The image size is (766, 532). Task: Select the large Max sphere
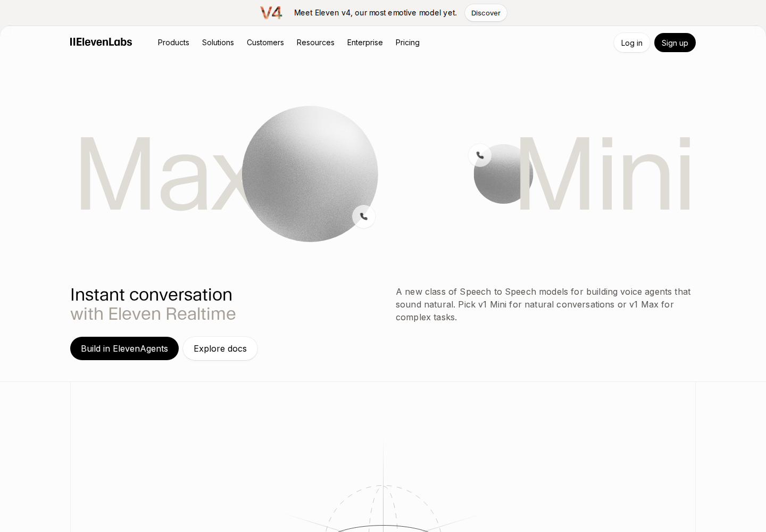coord(310,174)
